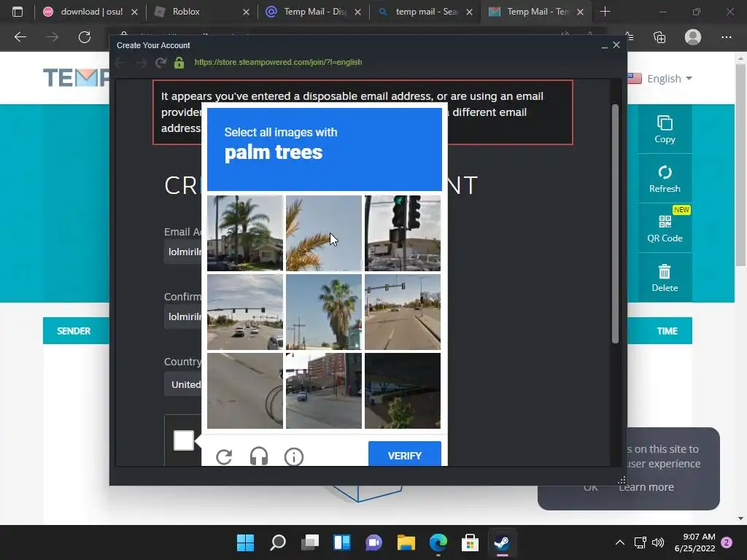Click the Confirm email input field
The height and width of the screenshot is (560, 747).
183,316
